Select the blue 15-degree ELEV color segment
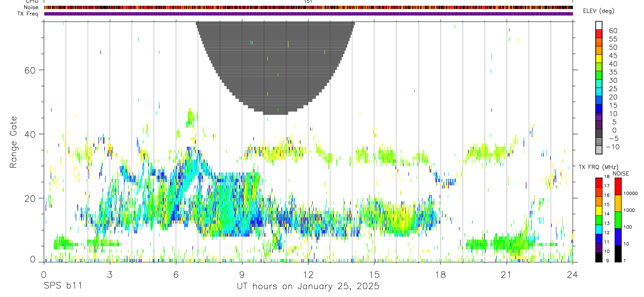This screenshot has width=644, height=297. point(599,107)
